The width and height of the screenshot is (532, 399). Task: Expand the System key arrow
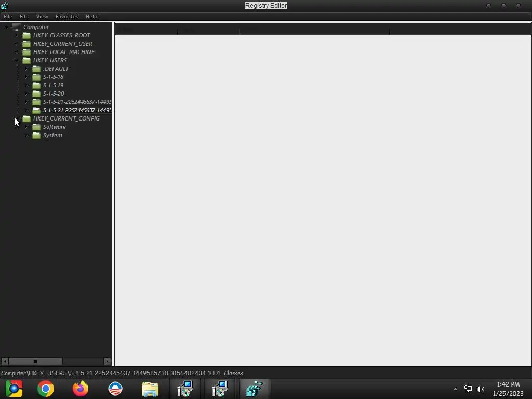coord(26,135)
